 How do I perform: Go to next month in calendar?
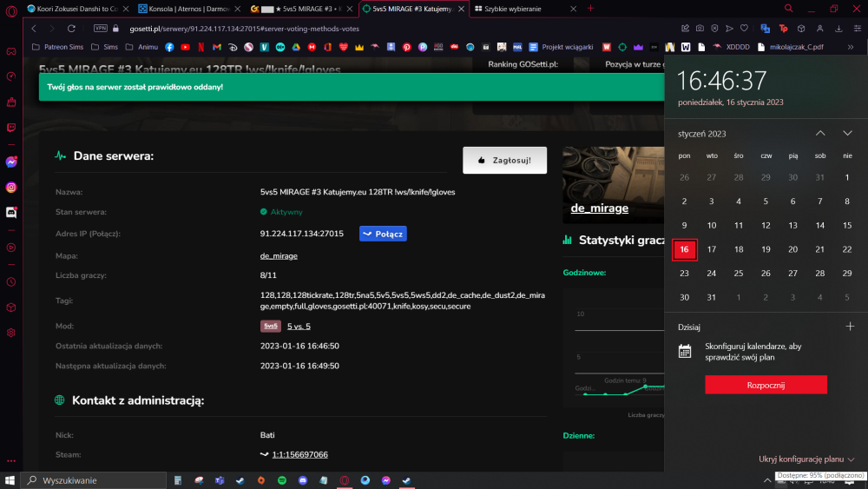(847, 134)
